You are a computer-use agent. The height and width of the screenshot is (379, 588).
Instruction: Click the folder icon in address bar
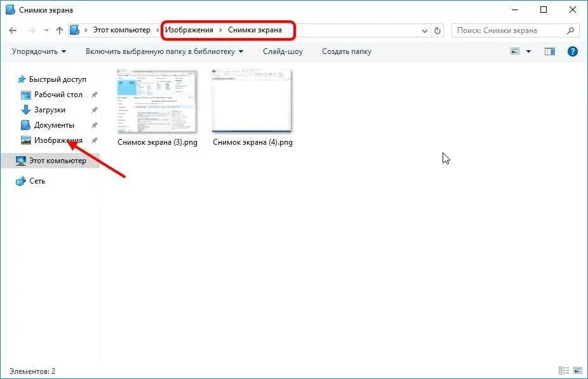(x=75, y=30)
